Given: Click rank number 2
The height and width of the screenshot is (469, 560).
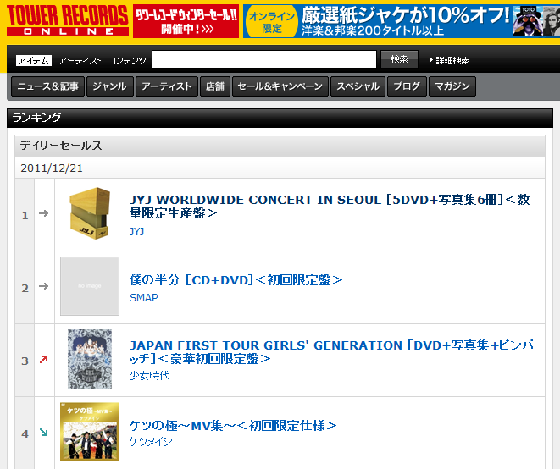Looking at the screenshot, I should 25,288.
